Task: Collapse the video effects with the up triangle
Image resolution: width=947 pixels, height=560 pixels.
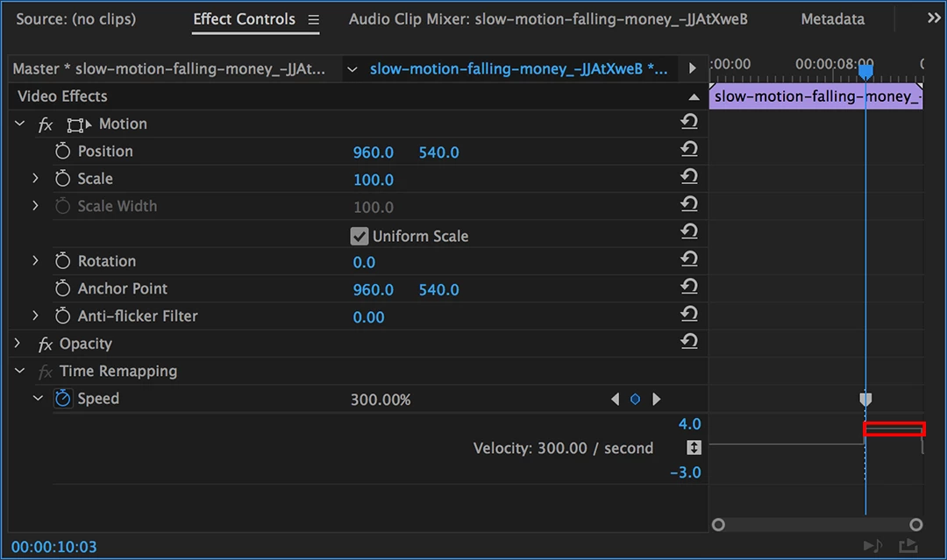Action: click(694, 97)
